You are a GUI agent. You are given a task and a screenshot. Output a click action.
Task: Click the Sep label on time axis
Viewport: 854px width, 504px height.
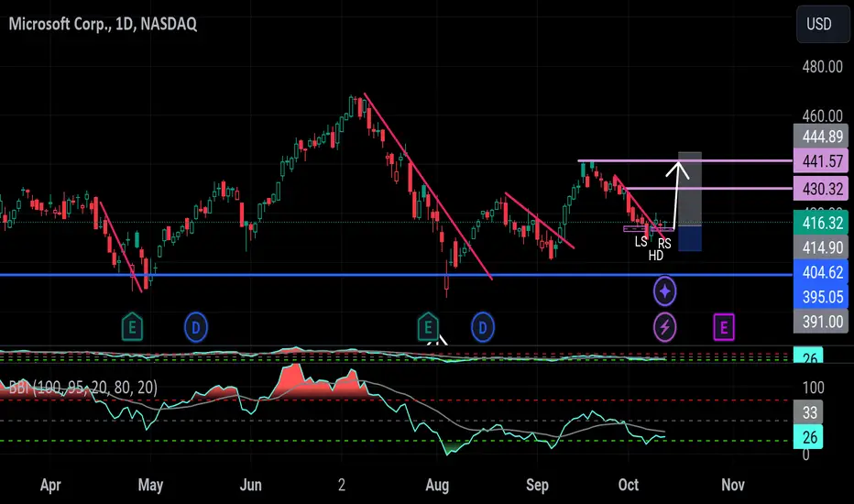[x=537, y=485]
